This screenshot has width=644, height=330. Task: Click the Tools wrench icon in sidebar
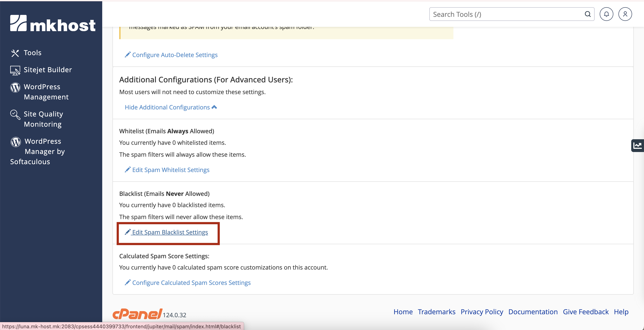tap(15, 53)
